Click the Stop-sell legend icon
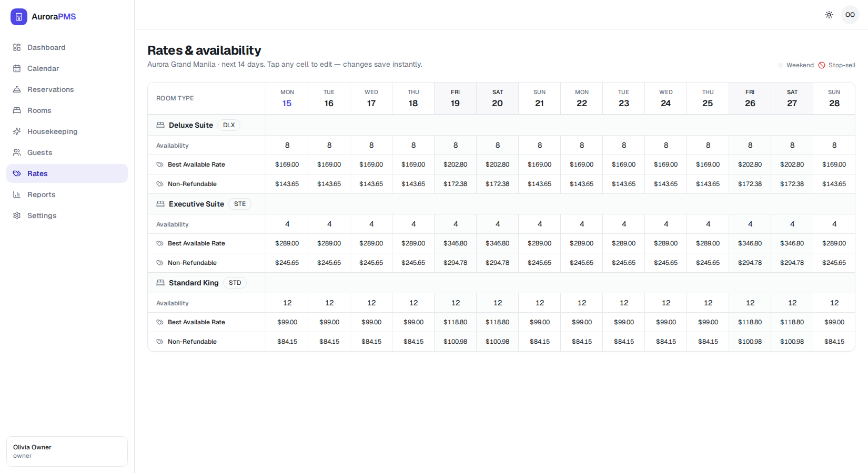Viewport: 868px width, 473px height. click(x=822, y=65)
